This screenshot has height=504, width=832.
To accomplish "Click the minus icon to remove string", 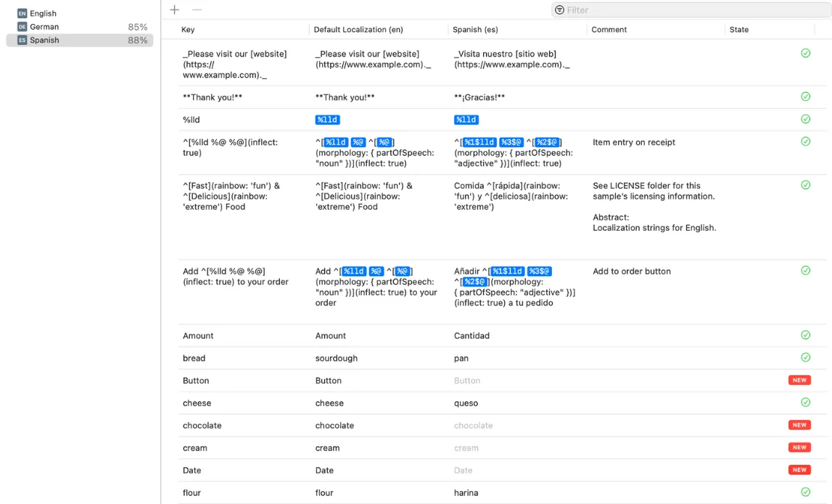I will pos(197,9).
